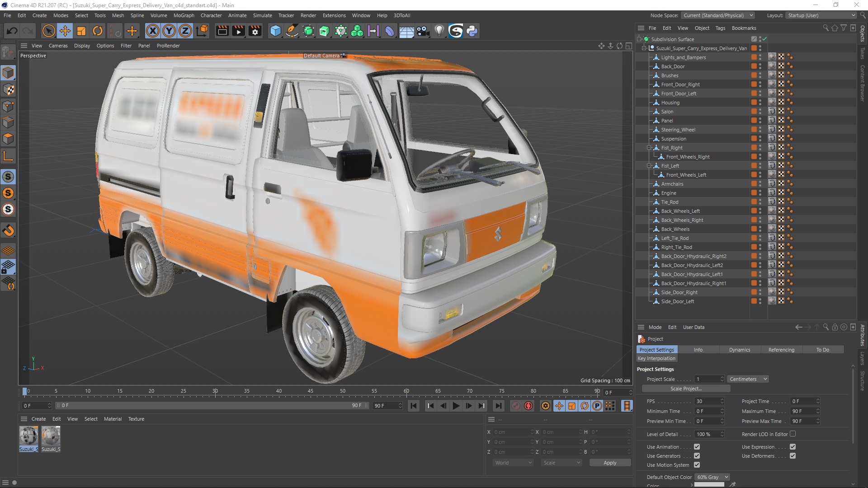868x488 pixels.
Task: Play the animation forward
Action: [x=456, y=406]
